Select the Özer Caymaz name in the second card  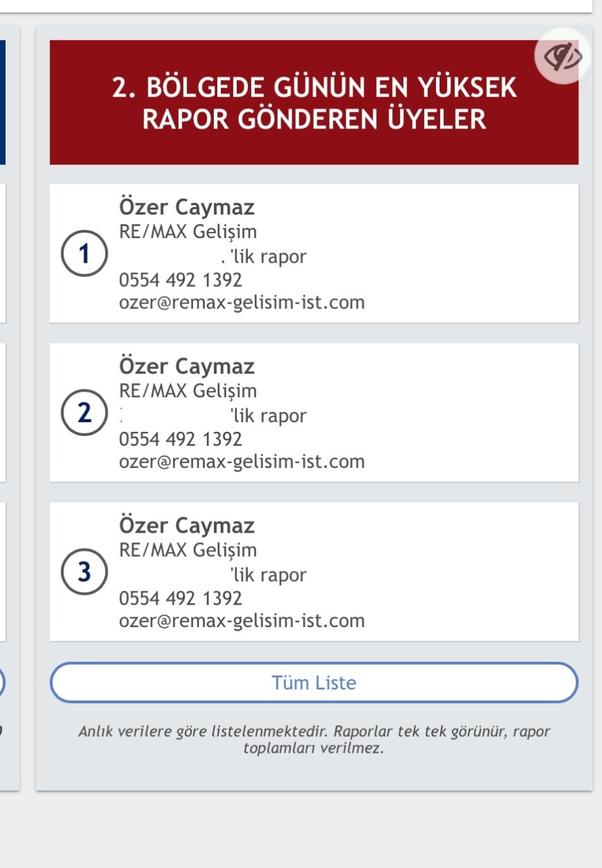(187, 366)
